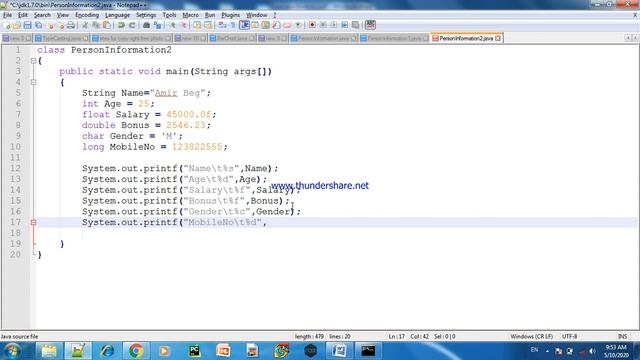Open the Window menu

(x=257, y=15)
